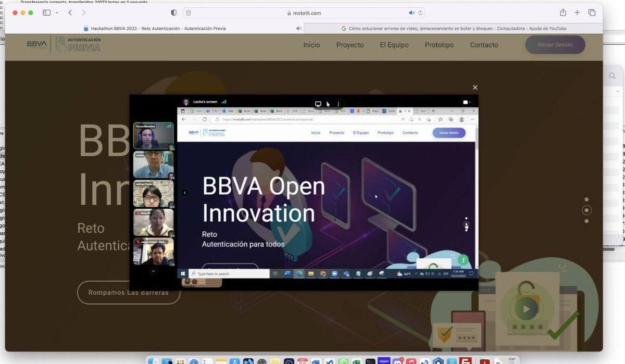This screenshot has height=364, width=625.
Task: Open the Contacto menu item
Action: point(484,45)
